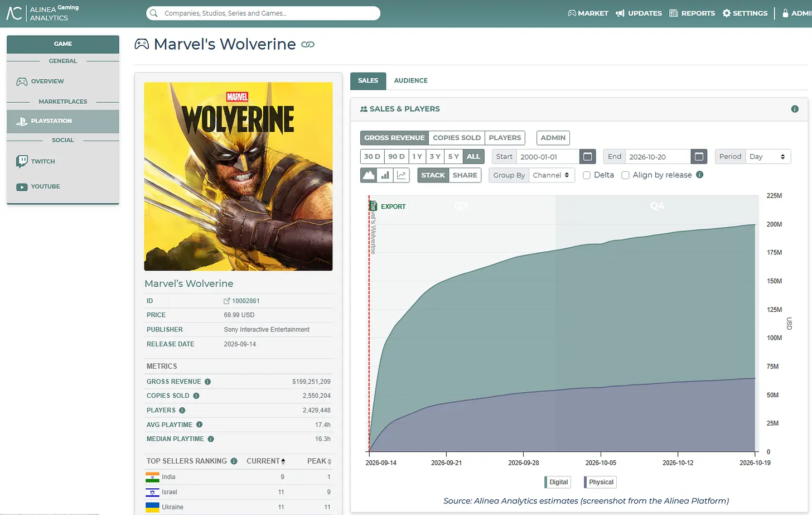
Task: Click the Wolverine cover art thumbnail
Action: (x=238, y=176)
